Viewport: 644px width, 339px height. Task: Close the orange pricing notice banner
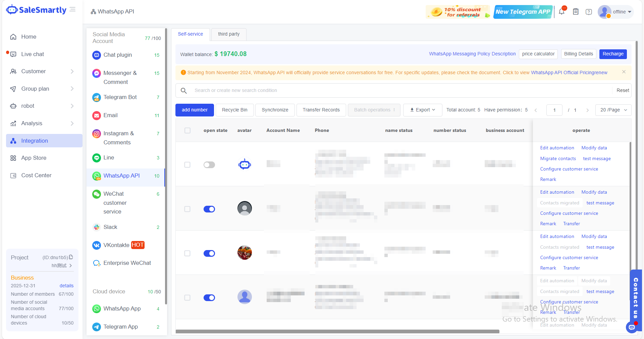pyautogui.click(x=624, y=72)
